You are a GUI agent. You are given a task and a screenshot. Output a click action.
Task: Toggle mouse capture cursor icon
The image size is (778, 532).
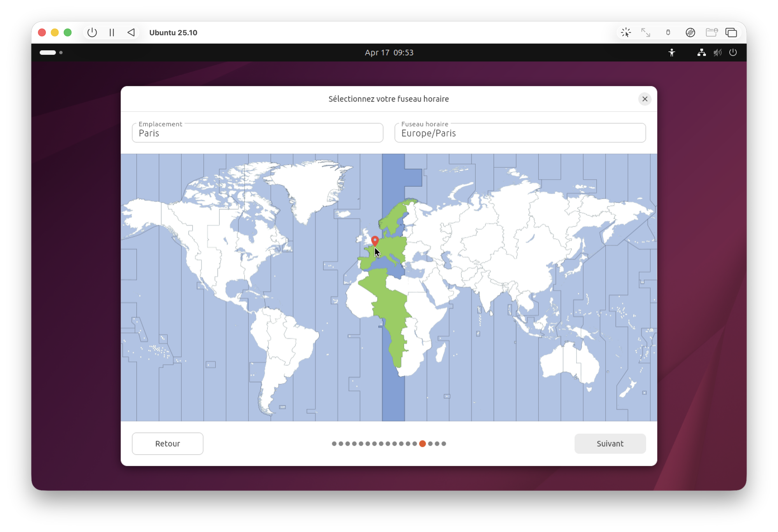626,33
